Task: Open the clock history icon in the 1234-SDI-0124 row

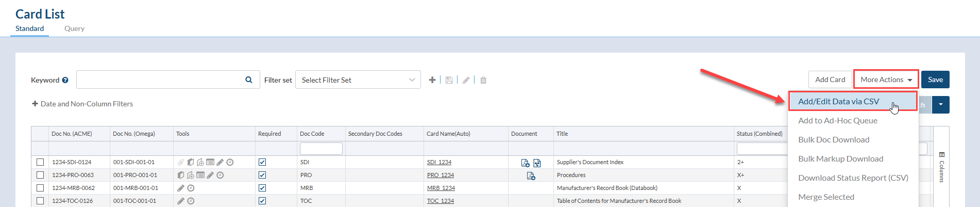Action: click(x=230, y=162)
